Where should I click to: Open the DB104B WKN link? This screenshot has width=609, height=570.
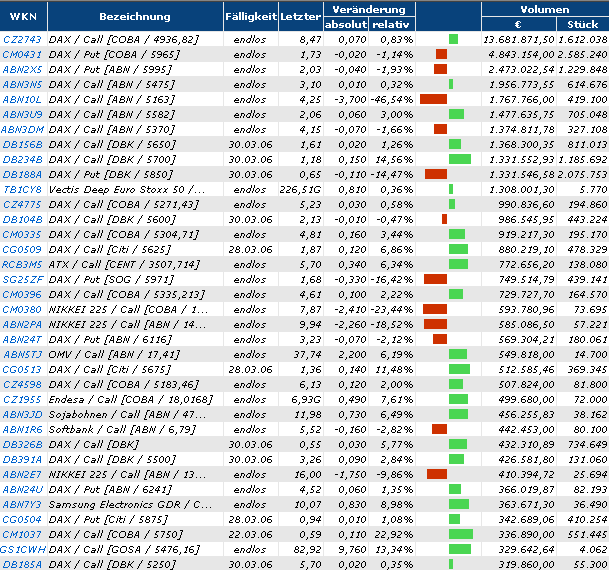tap(23, 219)
